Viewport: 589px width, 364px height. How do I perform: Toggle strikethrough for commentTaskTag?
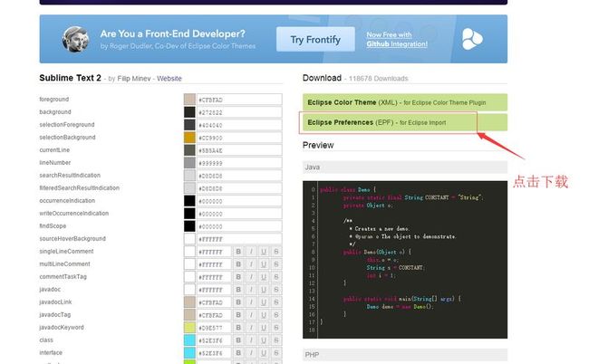[x=276, y=277]
